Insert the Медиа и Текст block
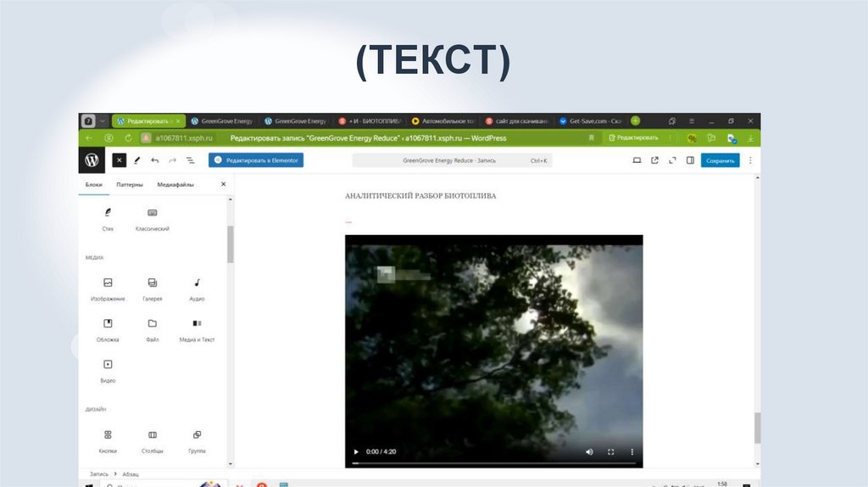Viewport: 868px width, 487px height. pyautogui.click(x=197, y=330)
